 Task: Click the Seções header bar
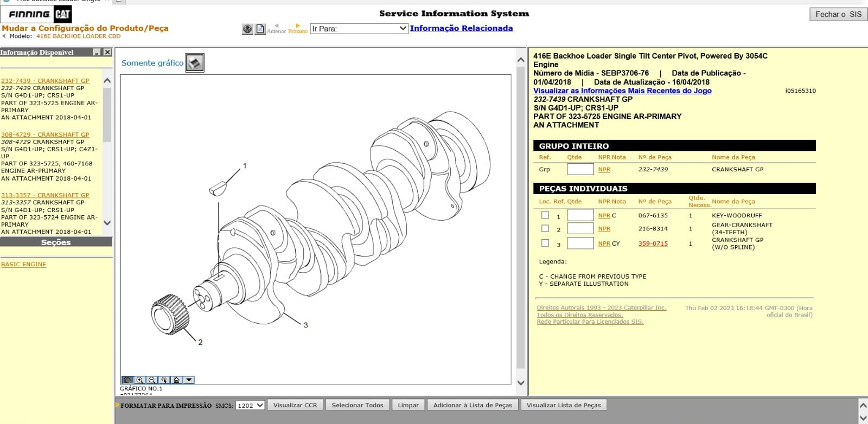56,242
